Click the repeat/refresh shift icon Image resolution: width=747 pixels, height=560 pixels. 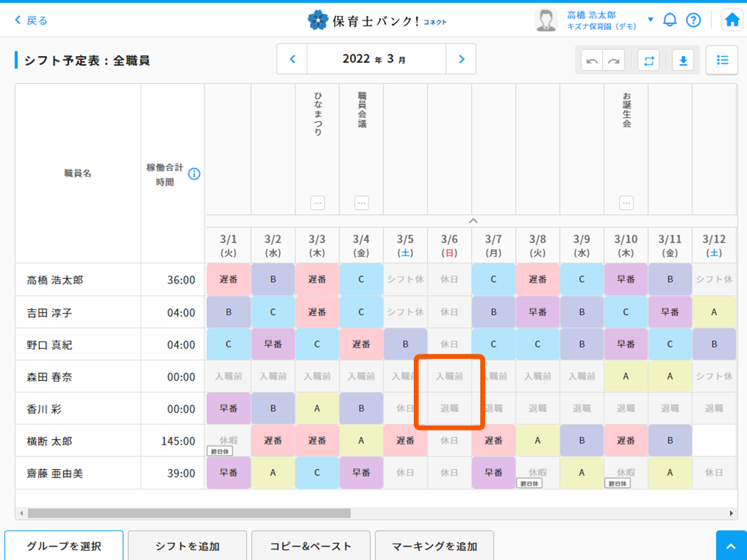click(649, 61)
